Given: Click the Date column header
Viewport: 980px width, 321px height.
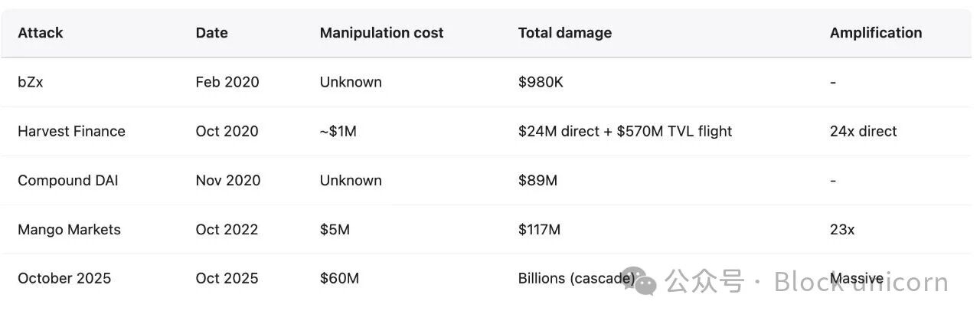Looking at the screenshot, I should pyautogui.click(x=211, y=33).
